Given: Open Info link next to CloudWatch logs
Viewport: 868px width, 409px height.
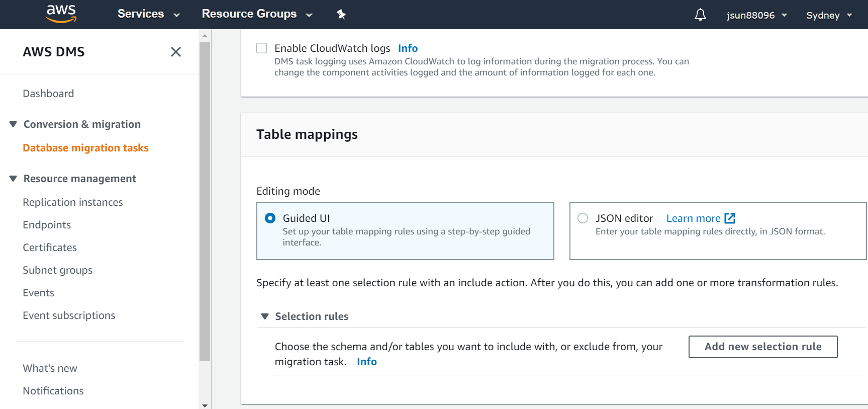Looking at the screenshot, I should coord(408,48).
